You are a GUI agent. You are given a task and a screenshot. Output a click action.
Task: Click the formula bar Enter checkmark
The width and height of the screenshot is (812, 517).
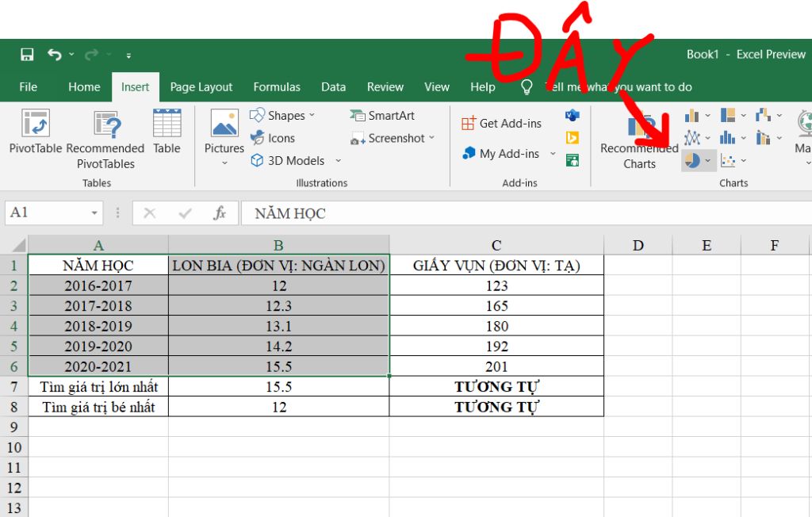[185, 213]
